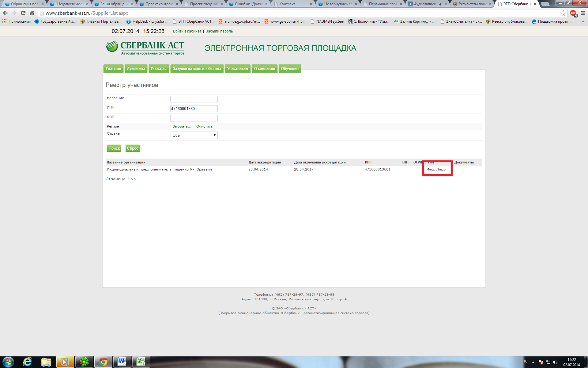Image resolution: width=588 pixels, height=368 pixels.
Task: Open the Приложения apps shortcut
Action: (17, 21)
